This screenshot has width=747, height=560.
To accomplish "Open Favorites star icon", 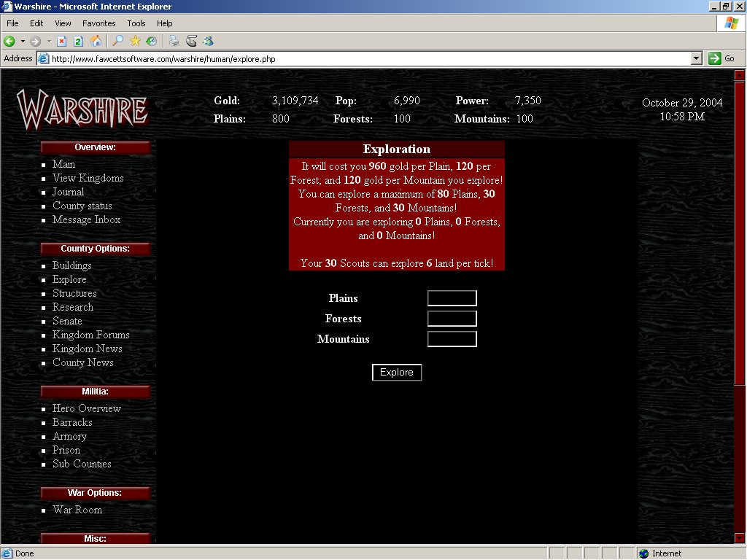I will tap(135, 41).
